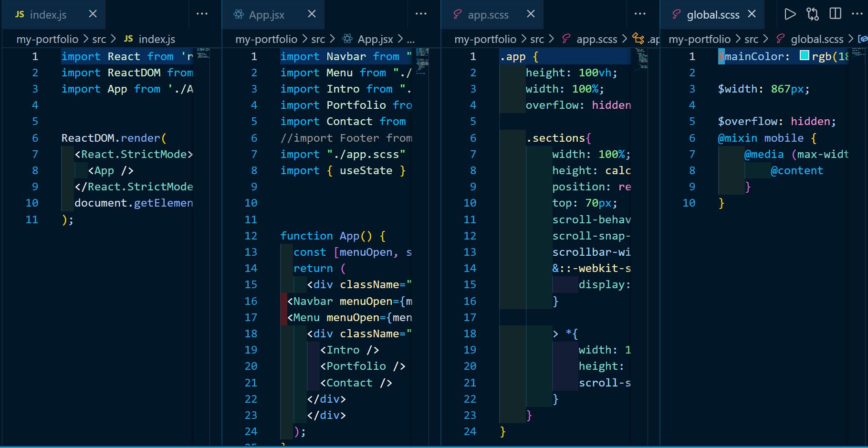Open app.scss breadcrumb file dropdown
Viewport: 868px width, 448px height.
click(x=596, y=39)
